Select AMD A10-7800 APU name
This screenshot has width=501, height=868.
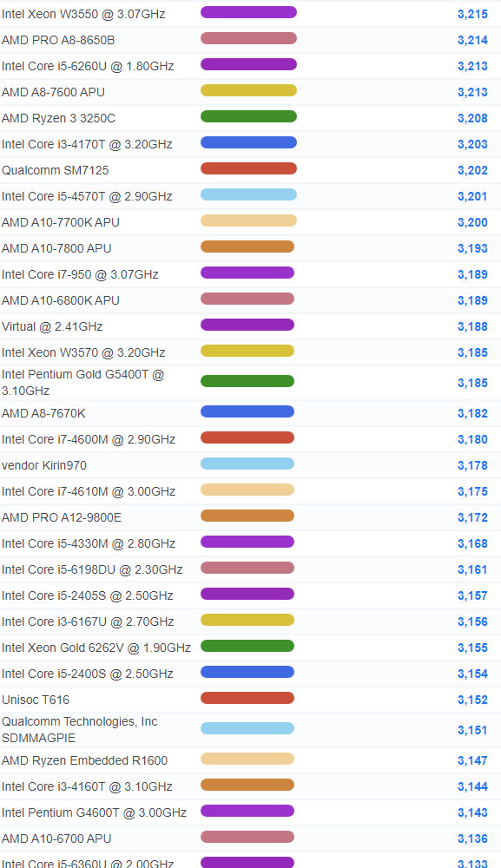[56, 248]
